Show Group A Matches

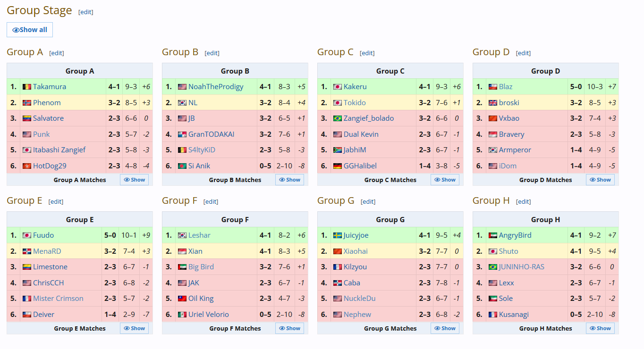pyautogui.click(x=134, y=180)
